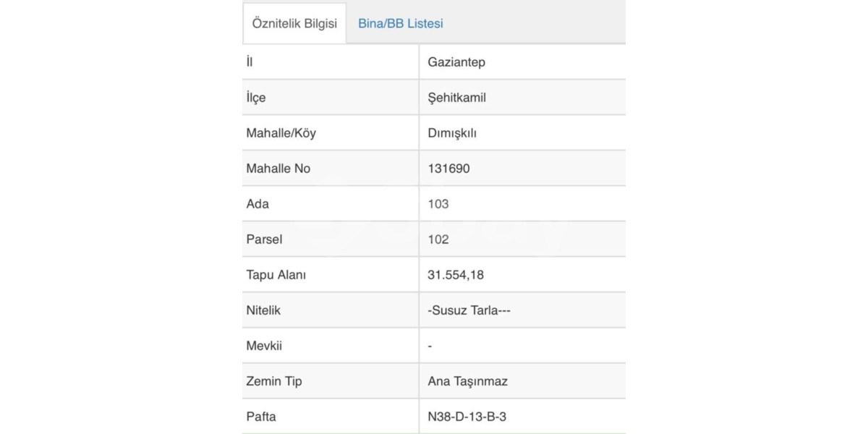Click the Gaziantep province value
Image resolution: width=868 pixels, height=434 pixels.
(x=456, y=62)
